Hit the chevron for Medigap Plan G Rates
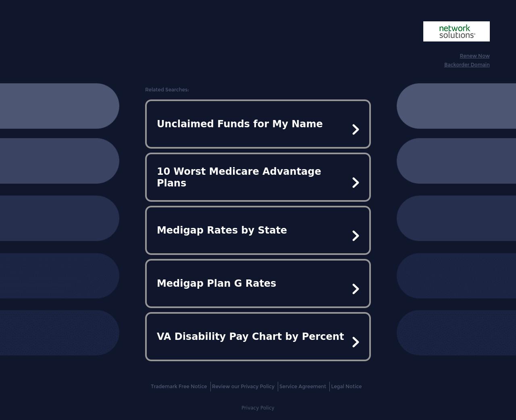The height and width of the screenshot is (420, 516). 356,289
